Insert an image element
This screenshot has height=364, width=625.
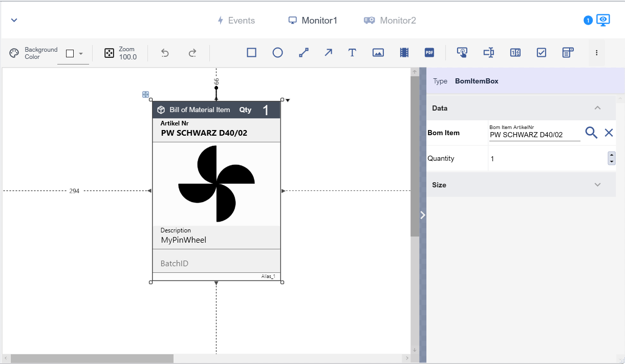click(x=378, y=53)
